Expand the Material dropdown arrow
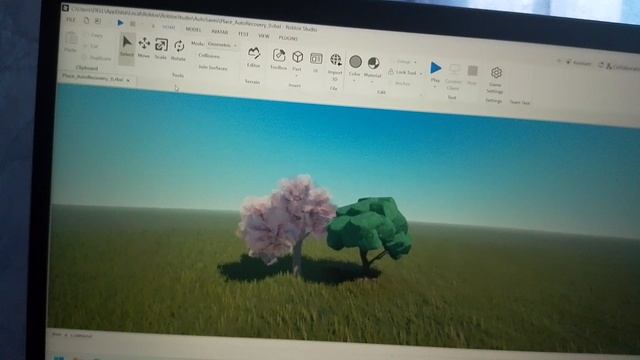Image resolution: width=640 pixels, height=360 pixels. coord(372,82)
